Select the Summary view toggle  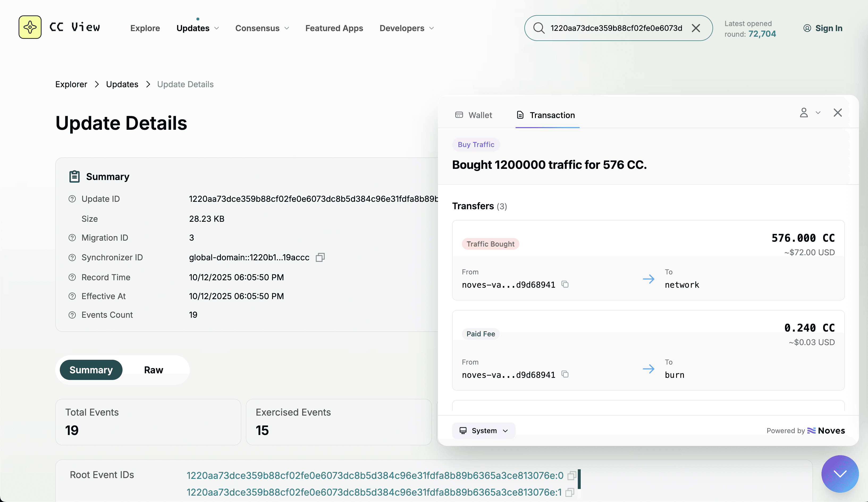pyautogui.click(x=91, y=370)
